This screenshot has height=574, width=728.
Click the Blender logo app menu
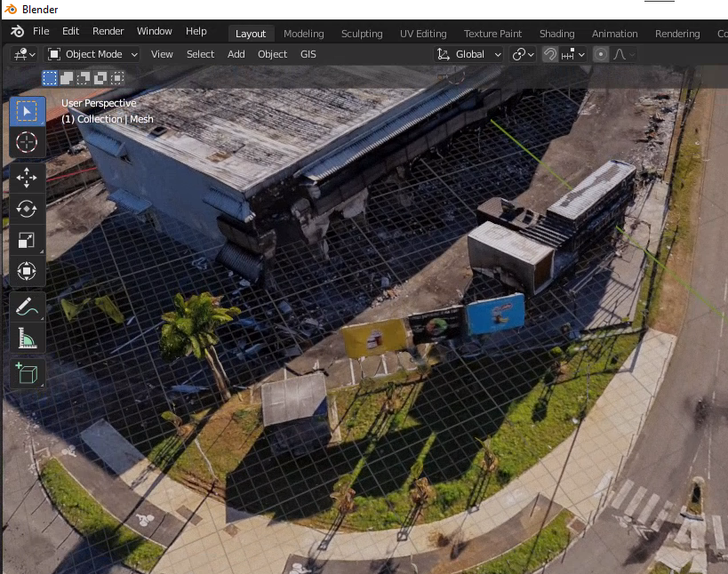[17, 31]
